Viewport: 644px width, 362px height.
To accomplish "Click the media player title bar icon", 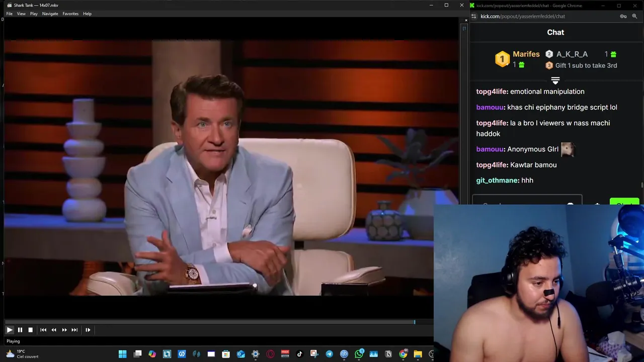I will pos(9,5).
